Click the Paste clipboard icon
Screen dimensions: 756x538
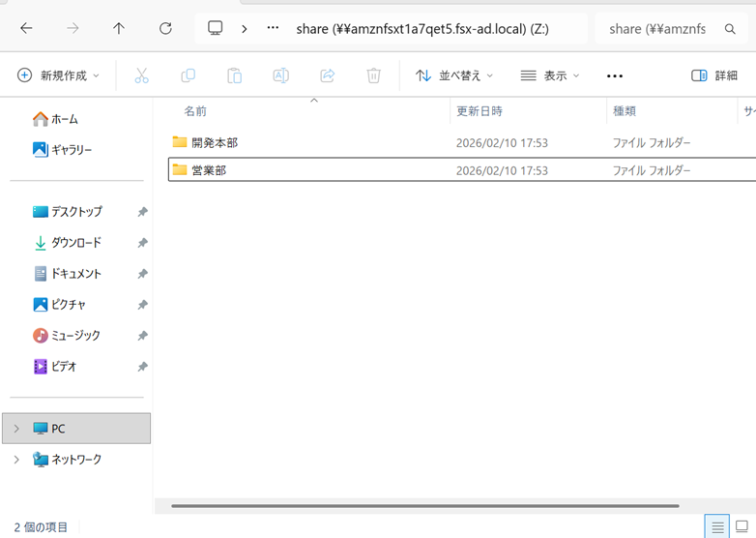click(234, 75)
